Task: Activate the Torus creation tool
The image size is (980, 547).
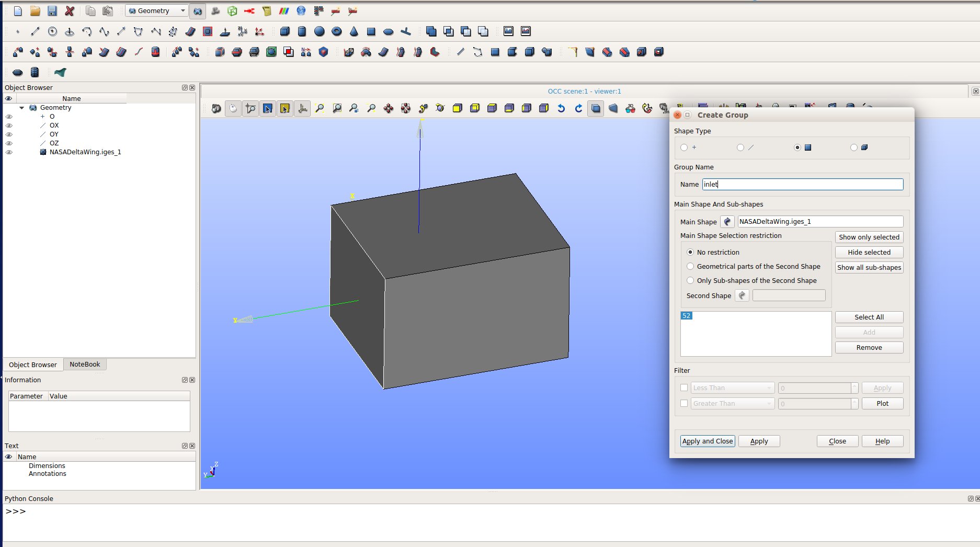Action: (x=336, y=31)
